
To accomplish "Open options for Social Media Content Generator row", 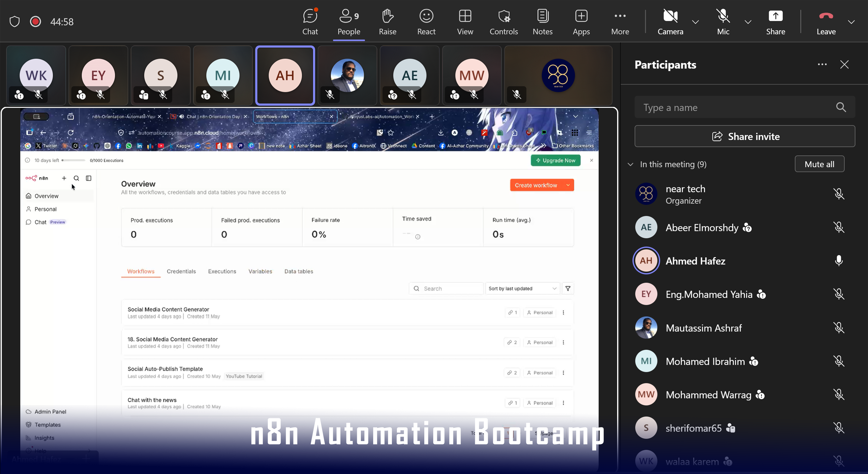I will 563,313.
